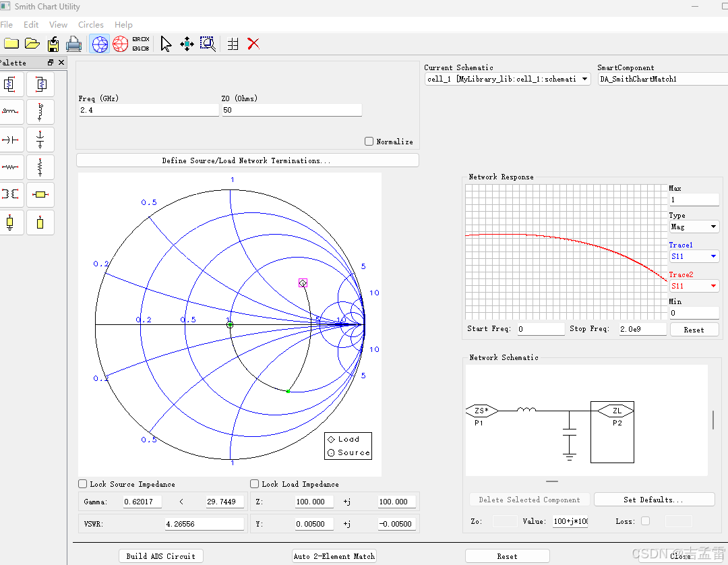The image size is (728, 565).
Task: Click the Save disk icon
Action: click(53, 44)
